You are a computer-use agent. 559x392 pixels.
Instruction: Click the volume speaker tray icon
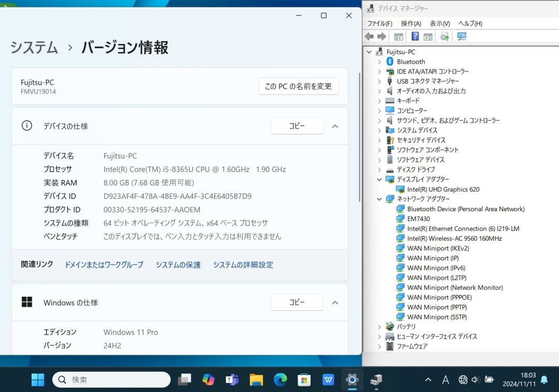click(x=476, y=380)
